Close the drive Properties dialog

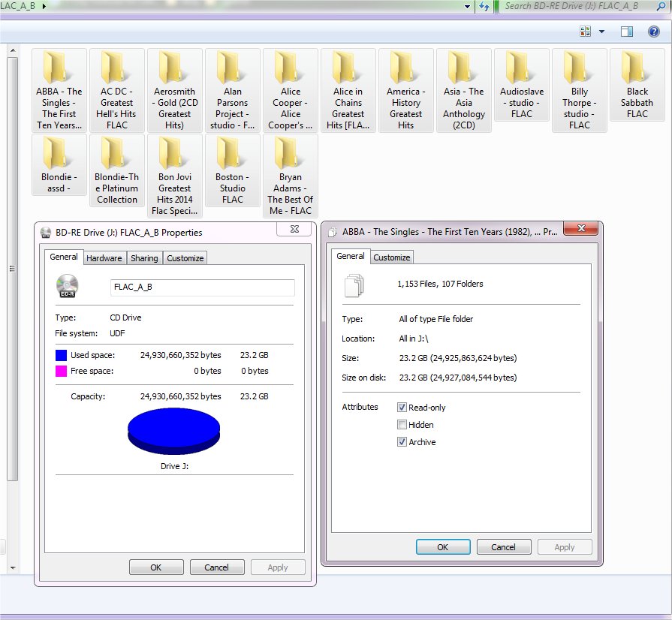[294, 229]
